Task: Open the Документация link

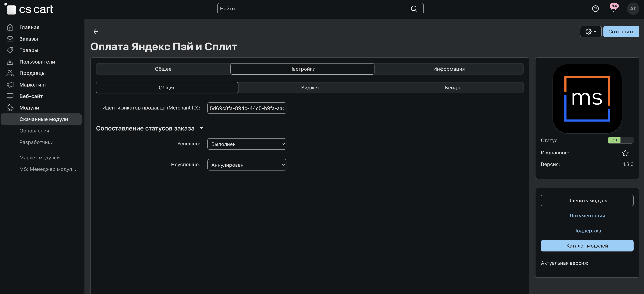Action: [587, 216]
